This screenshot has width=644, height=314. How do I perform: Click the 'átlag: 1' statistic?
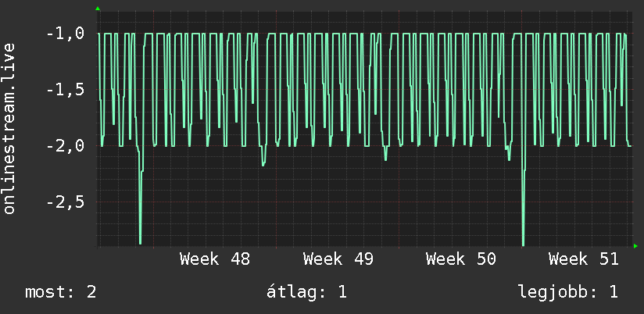[307, 292]
